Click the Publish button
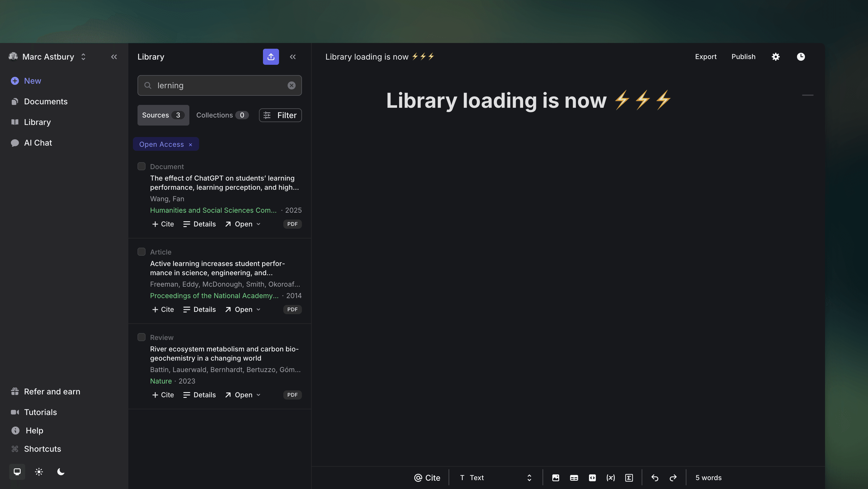 (743, 57)
